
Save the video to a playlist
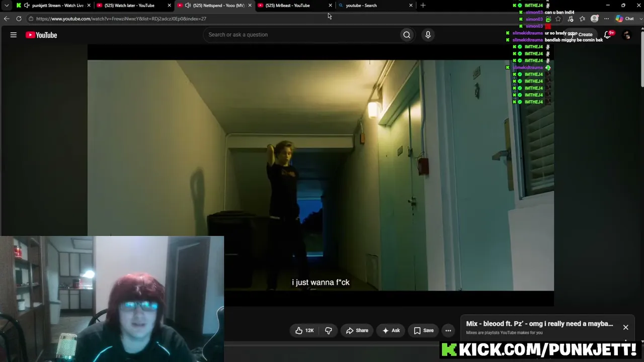(424, 330)
